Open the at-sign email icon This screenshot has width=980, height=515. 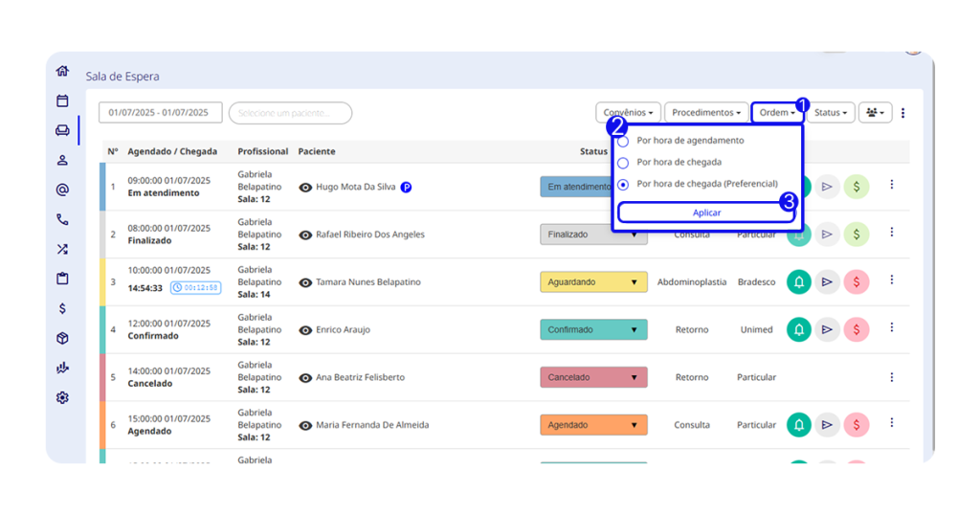[62, 190]
